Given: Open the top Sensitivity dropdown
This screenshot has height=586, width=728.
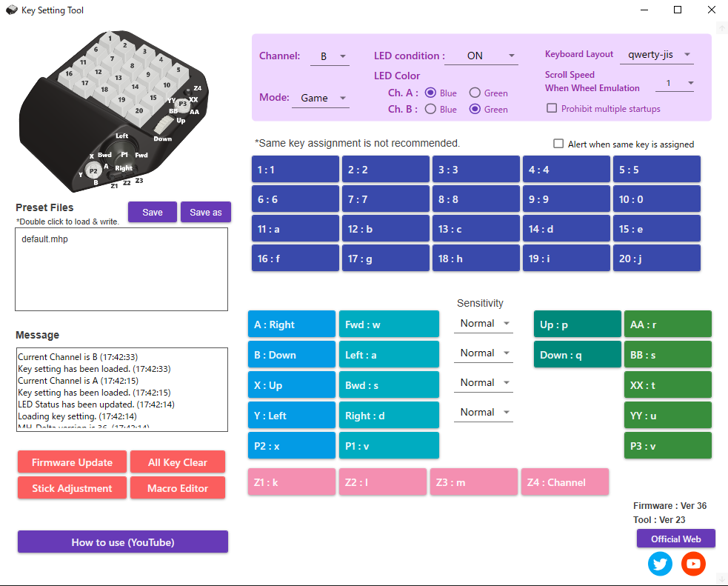Looking at the screenshot, I should click(483, 324).
